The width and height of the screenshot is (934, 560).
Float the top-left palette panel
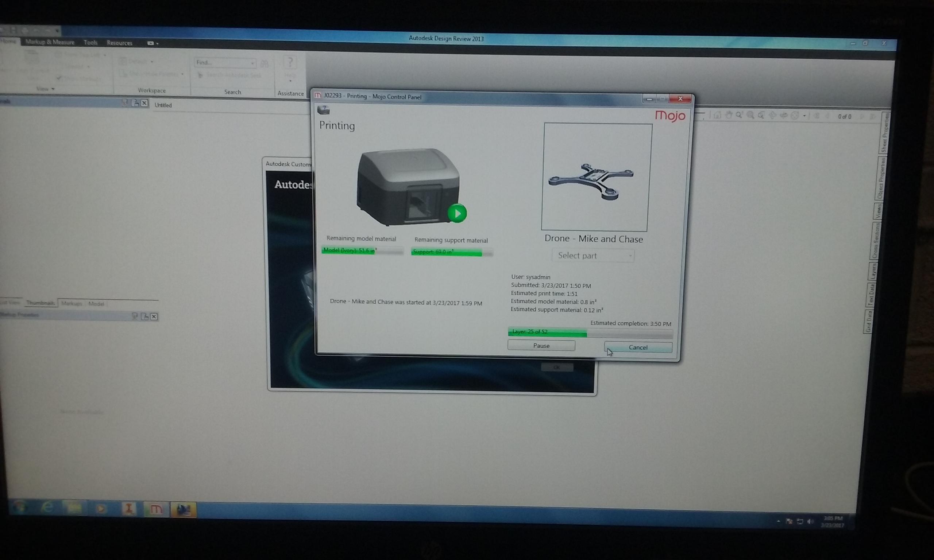click(135, 103)
